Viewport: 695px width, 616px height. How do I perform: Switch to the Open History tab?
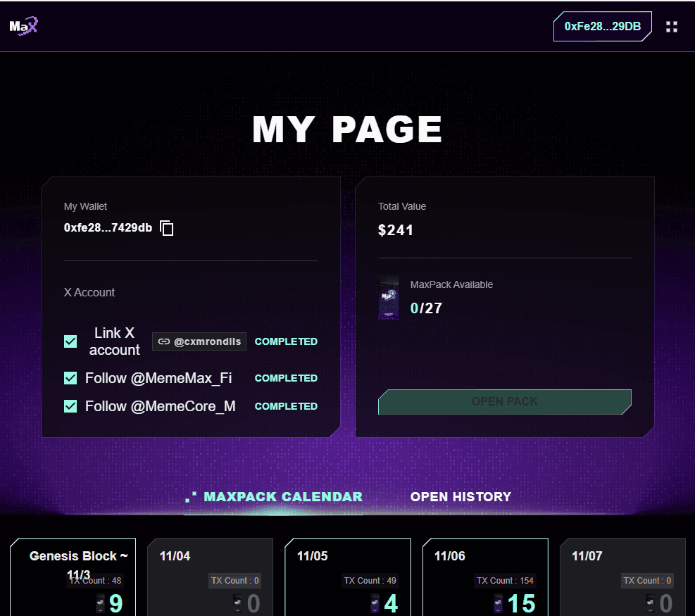[x=461, y=497]
